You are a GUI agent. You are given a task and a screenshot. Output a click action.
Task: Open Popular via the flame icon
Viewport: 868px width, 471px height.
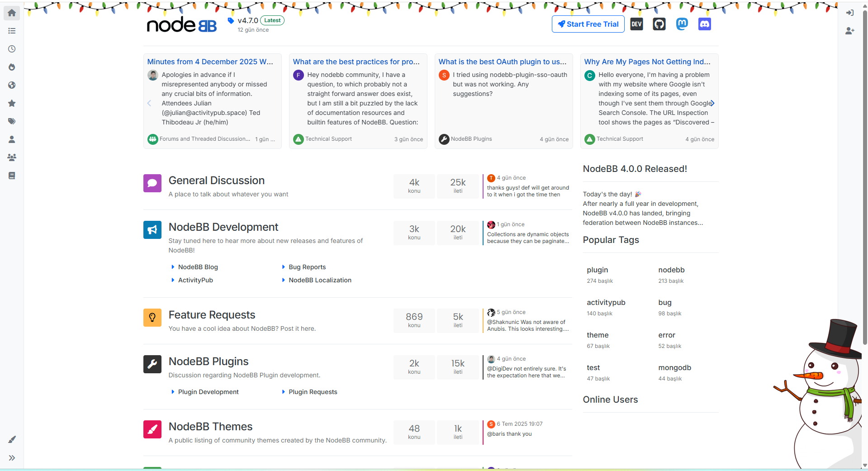point(12,67)
